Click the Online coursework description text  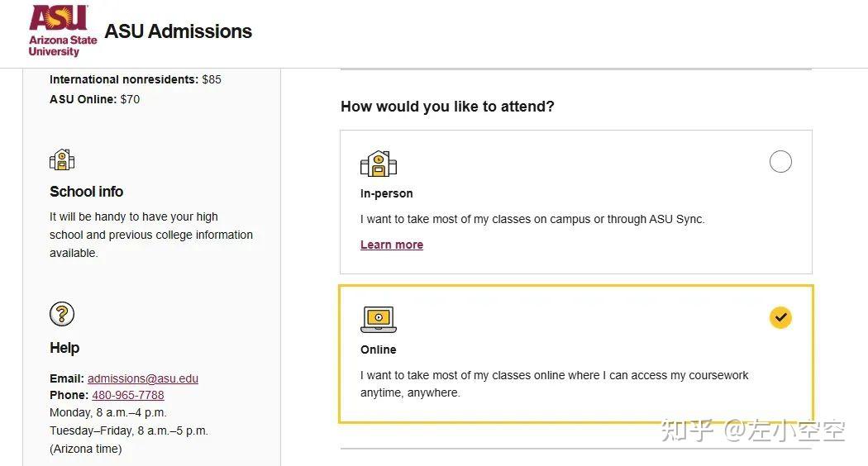[x=554, y=383]
